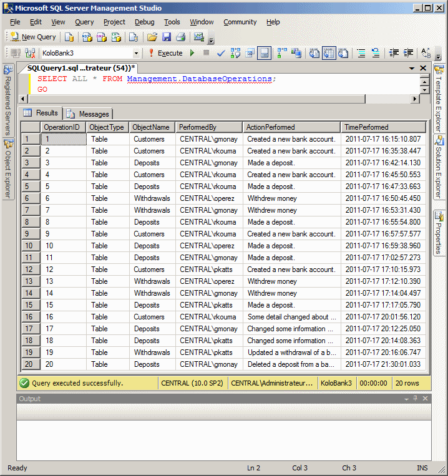Image resolution: width=448 pixels, height=476 pixels.
Task: Open Analysis Services MDX Query icon
Action: (87, 37)
